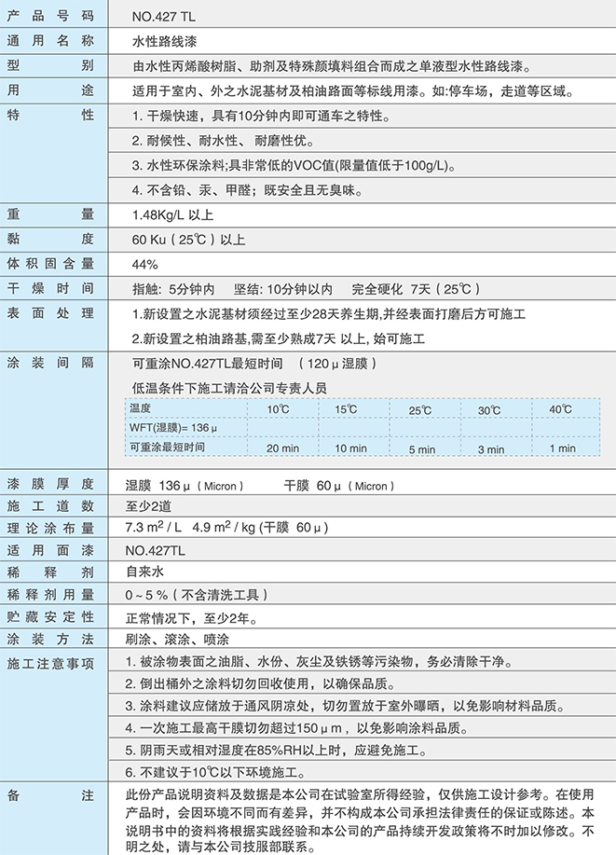Click the 涂装方法 value 刷涂、滚涂、喷涂
The width and height of the screenshot is (616, 855).
tap(177, 640)
